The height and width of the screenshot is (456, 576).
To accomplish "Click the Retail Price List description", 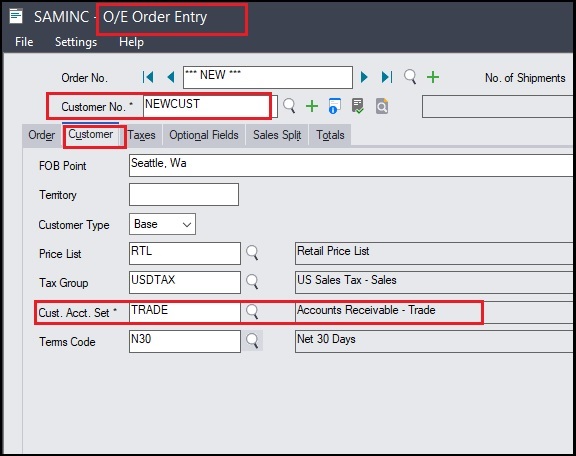I will click(434, 253).
